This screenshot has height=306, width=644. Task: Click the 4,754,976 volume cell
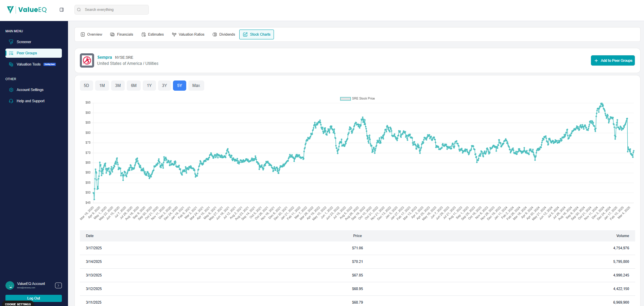621,248
